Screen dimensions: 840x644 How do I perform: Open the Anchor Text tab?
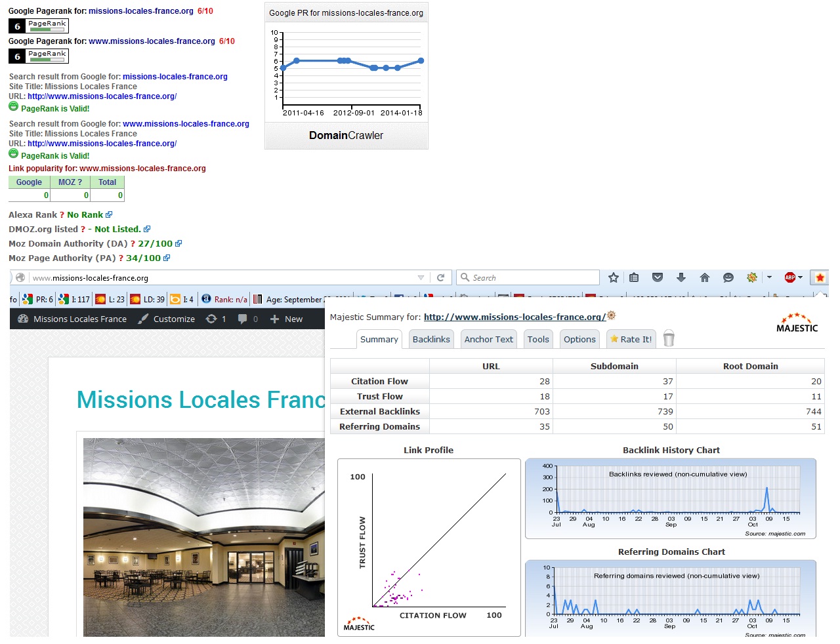click(x=488, y=339)
